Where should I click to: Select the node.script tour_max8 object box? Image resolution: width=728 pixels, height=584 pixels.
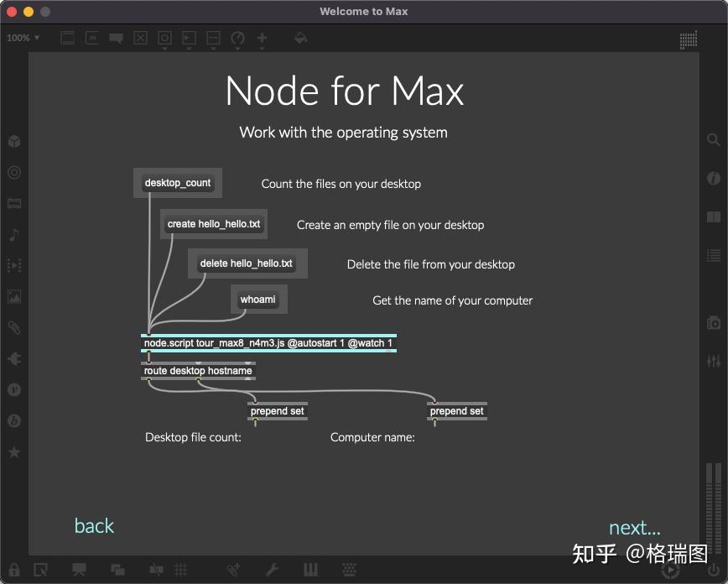268,342
